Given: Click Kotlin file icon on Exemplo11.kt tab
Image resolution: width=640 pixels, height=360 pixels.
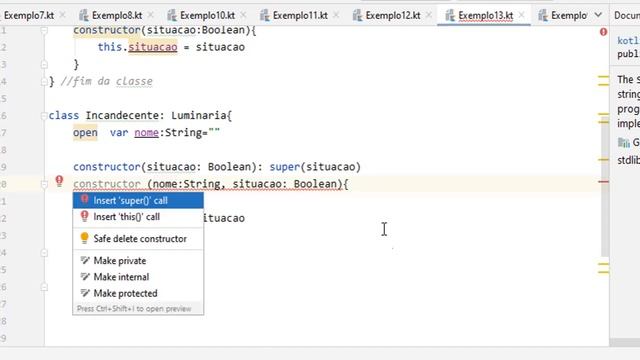Looking at the screenshot, I should coord(264,16).
